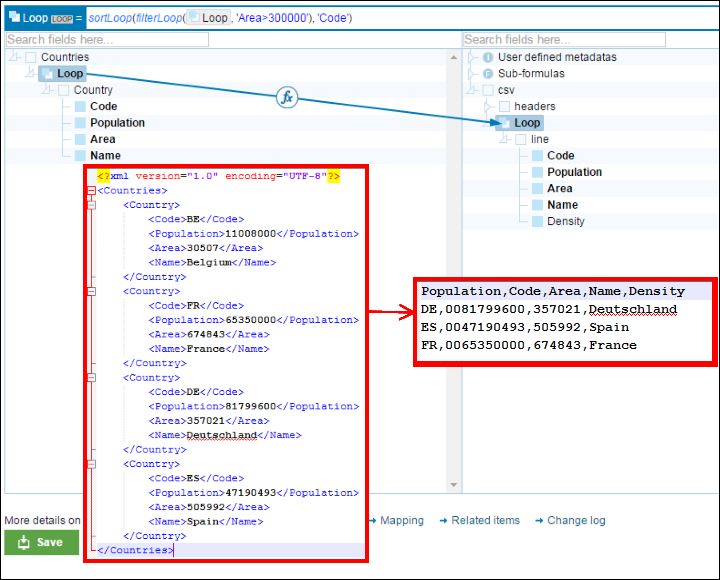This screenshot has height=580, width=720.
Task: Click the green Save button
Action: [40, 542]
